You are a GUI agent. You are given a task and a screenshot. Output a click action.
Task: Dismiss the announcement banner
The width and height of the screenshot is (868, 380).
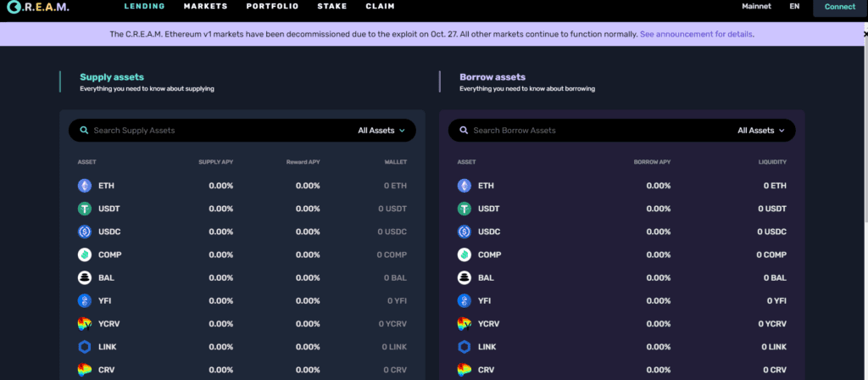coord(865,34)
